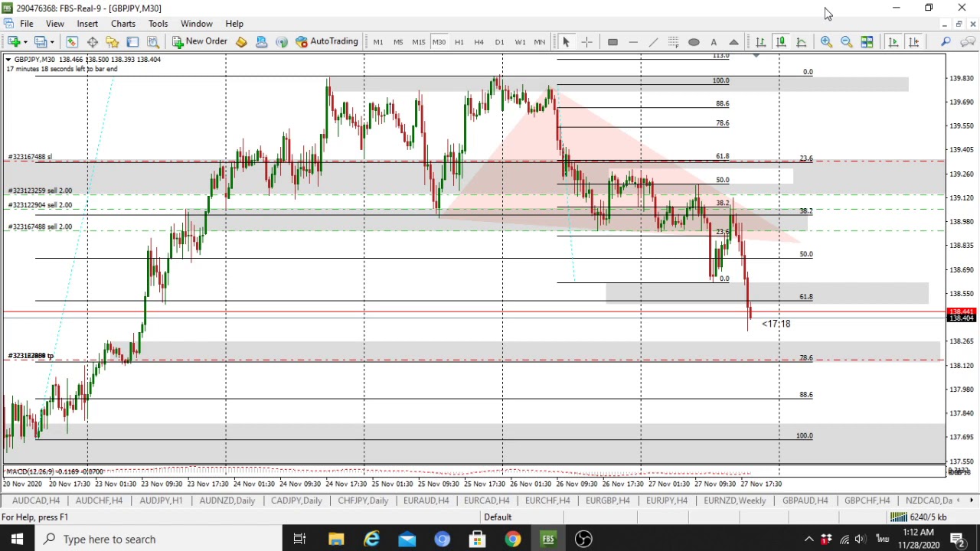This screenshot has width=980, height=551.
Task: Open a new chart from the toolbar
Action: click(x=15, y=42)
